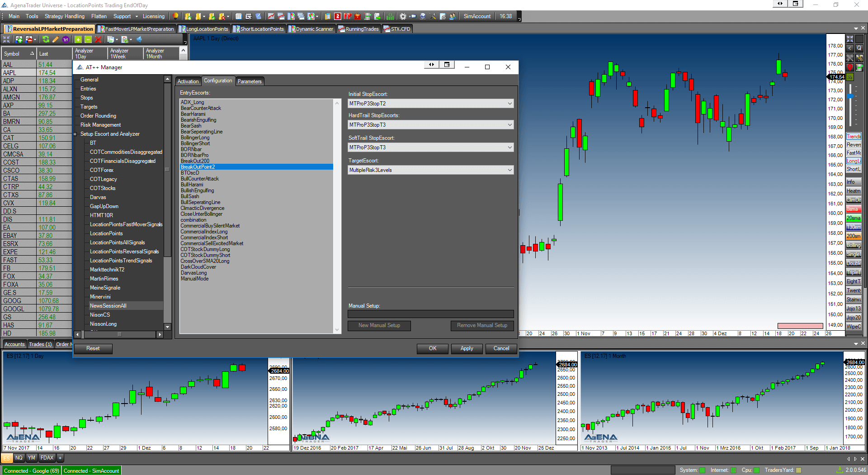Click the red number 2 toolbar icon

point(338,16)
